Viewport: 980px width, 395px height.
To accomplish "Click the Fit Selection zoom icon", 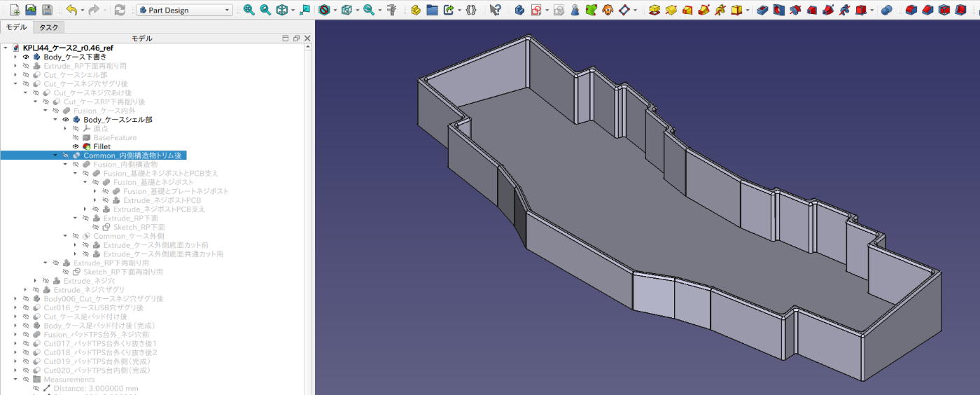I will coord(265,10).
